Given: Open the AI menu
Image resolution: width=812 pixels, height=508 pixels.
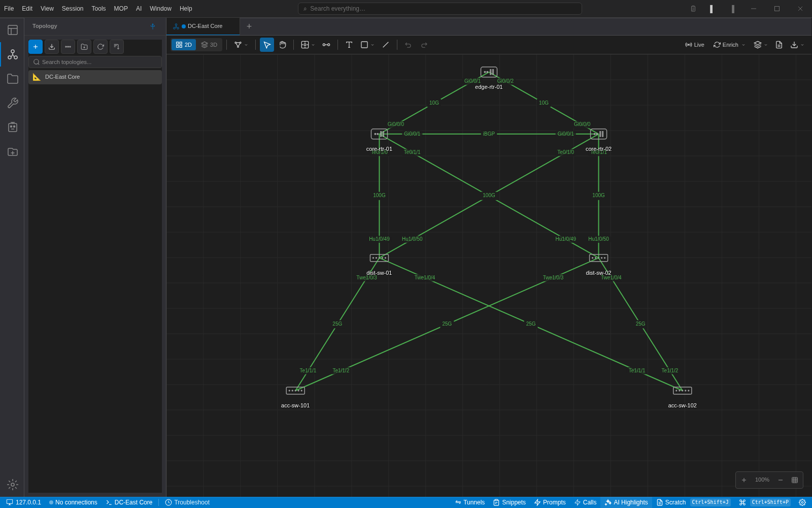Looking at the screenshot, I should point(139,9).
